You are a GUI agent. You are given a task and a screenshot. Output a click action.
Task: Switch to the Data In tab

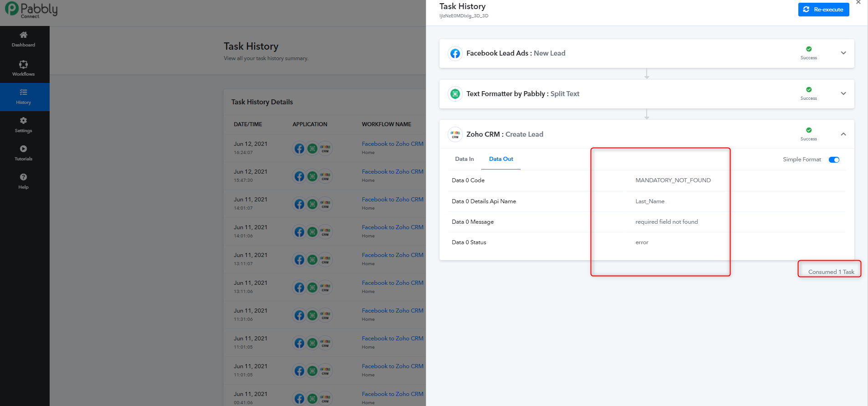[x=465, y=159]
